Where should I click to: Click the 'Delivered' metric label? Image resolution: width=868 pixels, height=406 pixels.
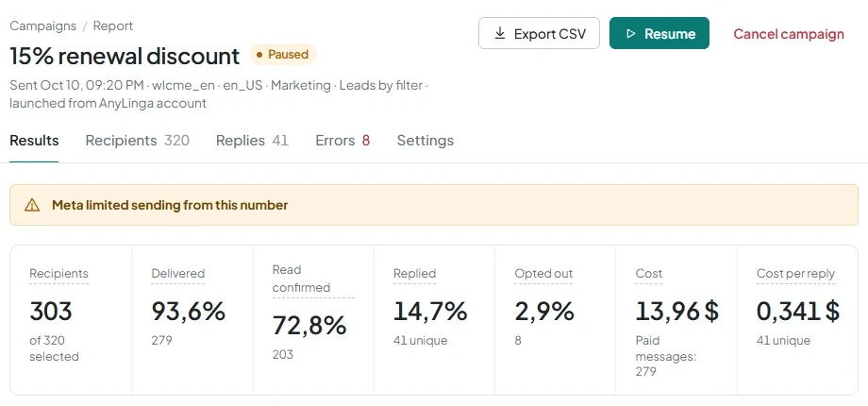click(177, 274)
